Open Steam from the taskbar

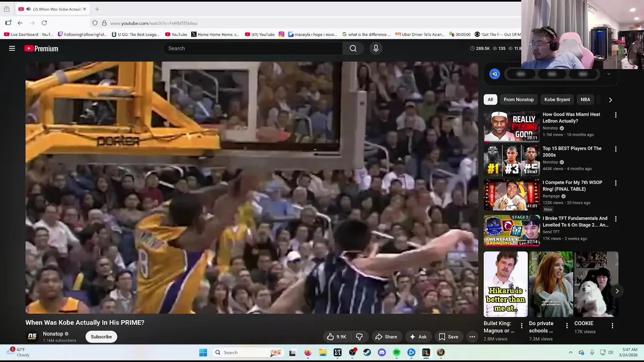(367, 352)
